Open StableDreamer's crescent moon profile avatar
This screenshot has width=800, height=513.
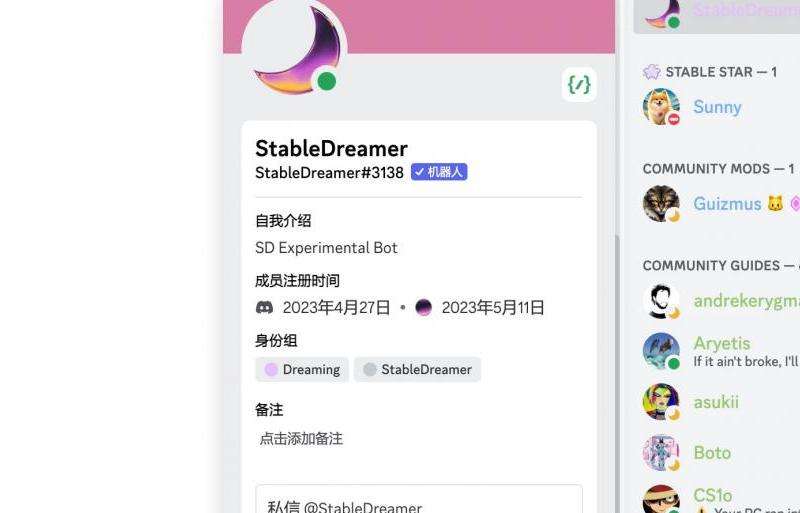(x=294, y=49)
